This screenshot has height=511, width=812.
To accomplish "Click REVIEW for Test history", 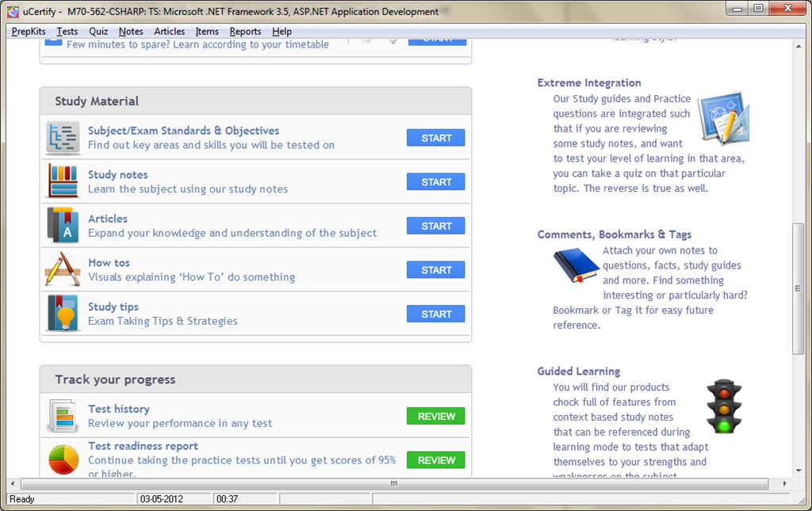I will 435,417.
